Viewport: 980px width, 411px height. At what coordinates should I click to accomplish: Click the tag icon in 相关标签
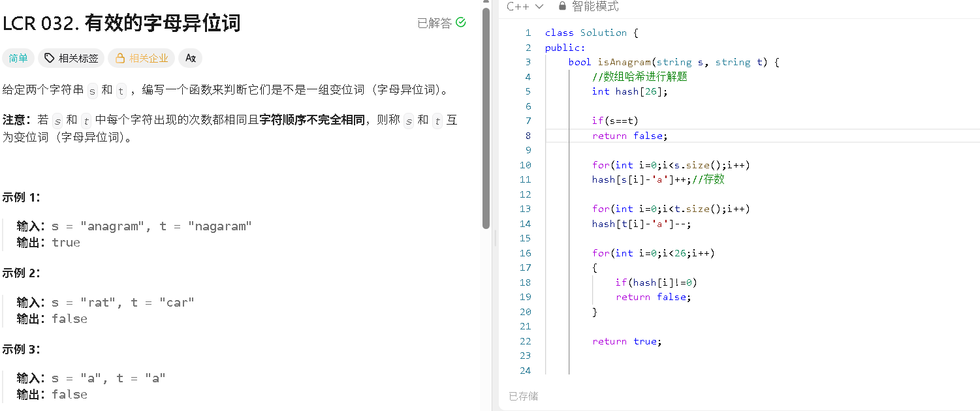coord(49,58)
